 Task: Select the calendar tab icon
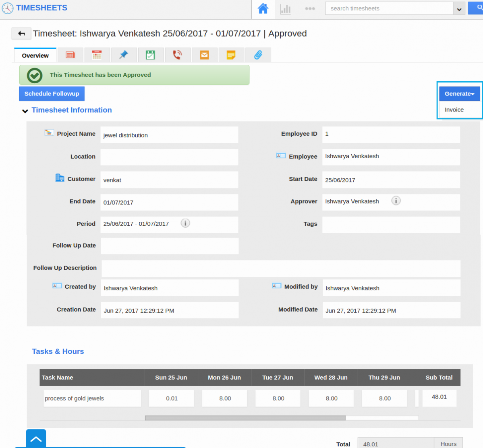pos(97,55)
